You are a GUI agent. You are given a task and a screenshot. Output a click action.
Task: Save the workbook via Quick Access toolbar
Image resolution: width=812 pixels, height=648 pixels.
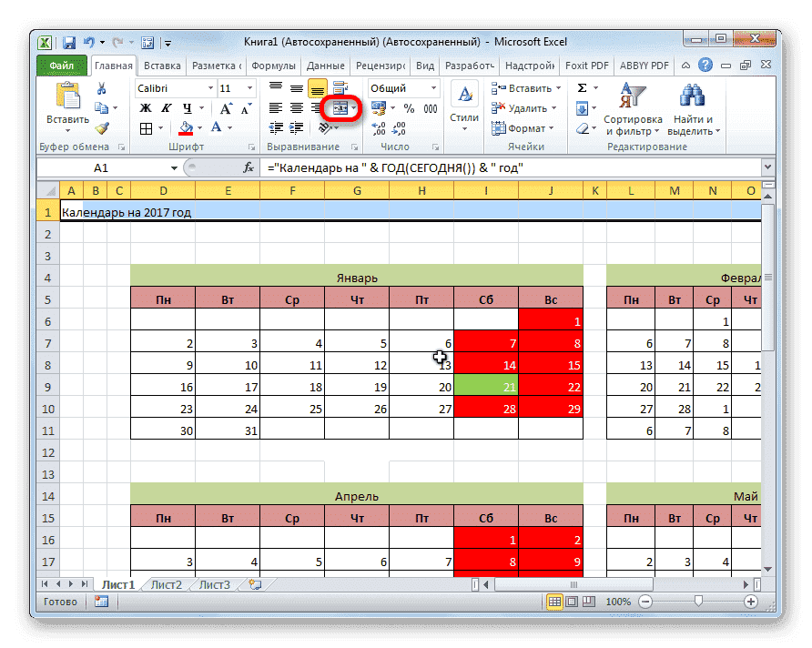pos(68,41)
